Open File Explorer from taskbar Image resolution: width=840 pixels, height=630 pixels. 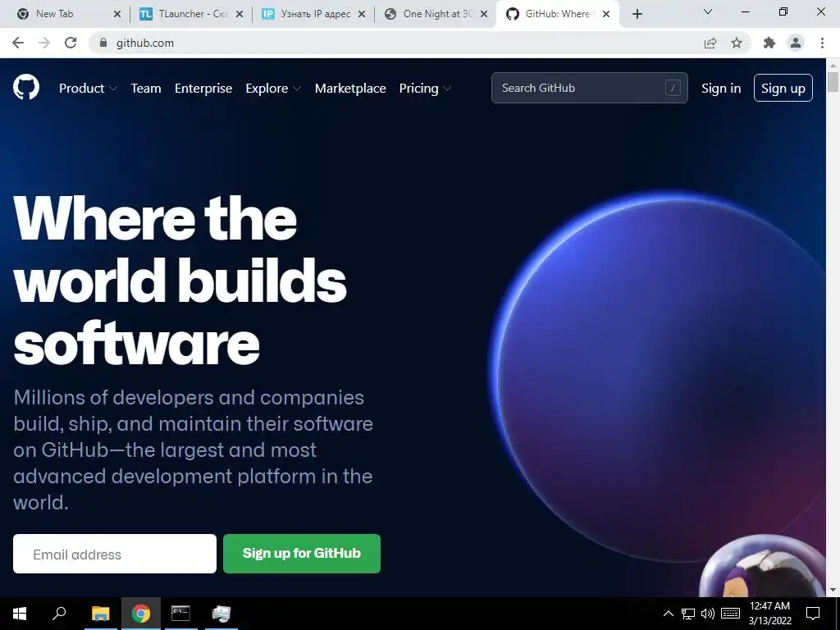pyautogui.click(x=100, y=614)
